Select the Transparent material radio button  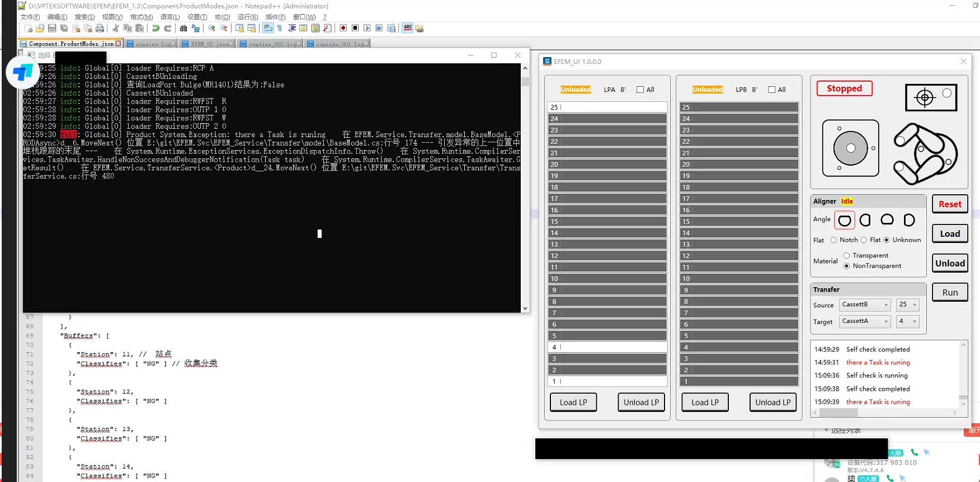click(846, 255)
